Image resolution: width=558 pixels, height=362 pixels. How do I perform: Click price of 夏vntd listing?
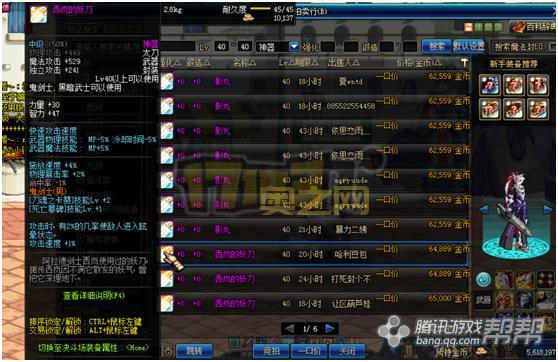(449, 76)
